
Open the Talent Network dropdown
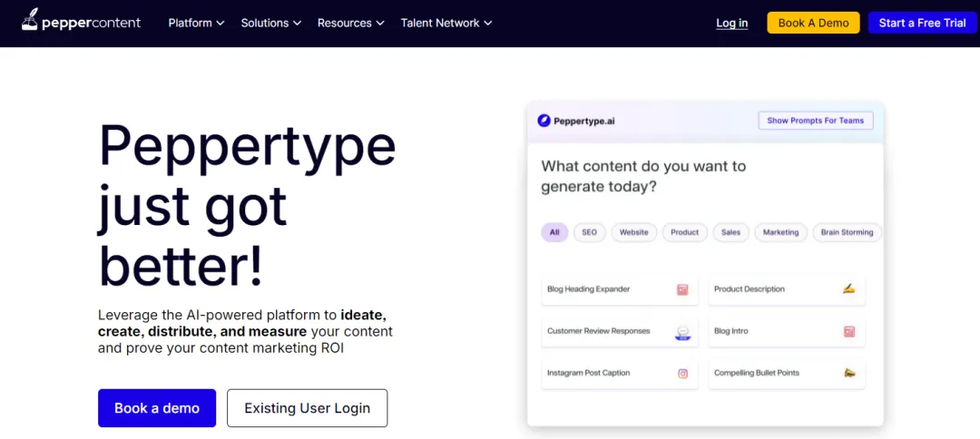[x=446, y=23]
